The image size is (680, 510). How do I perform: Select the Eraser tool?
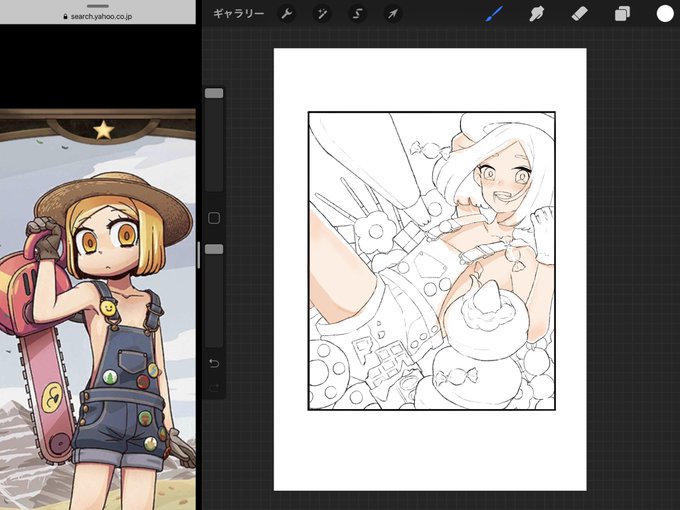579,14
